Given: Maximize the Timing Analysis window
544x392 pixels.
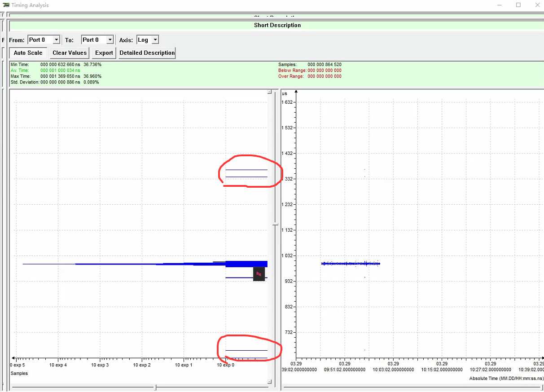Looking at the screenshot, I should [x=518, y=5].
